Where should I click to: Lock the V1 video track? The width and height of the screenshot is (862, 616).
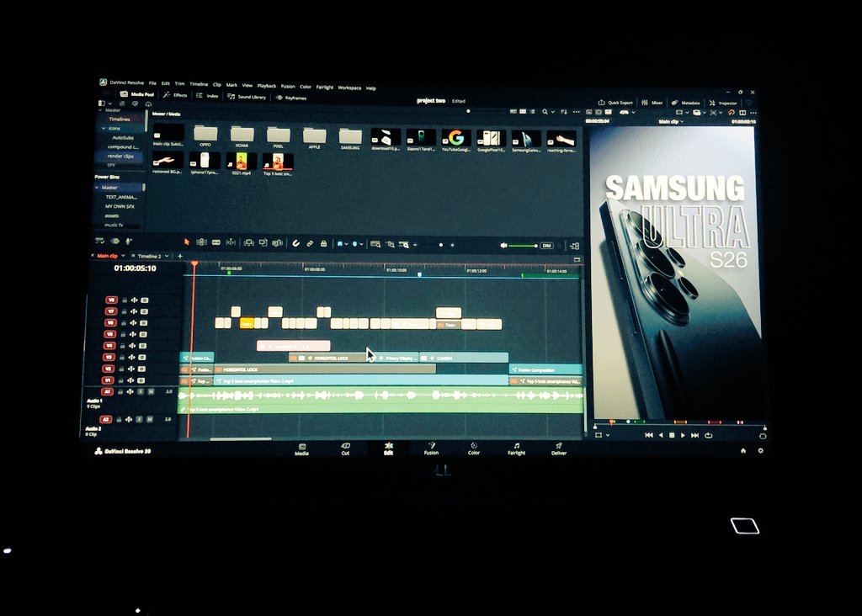click(x=122, y=380)
